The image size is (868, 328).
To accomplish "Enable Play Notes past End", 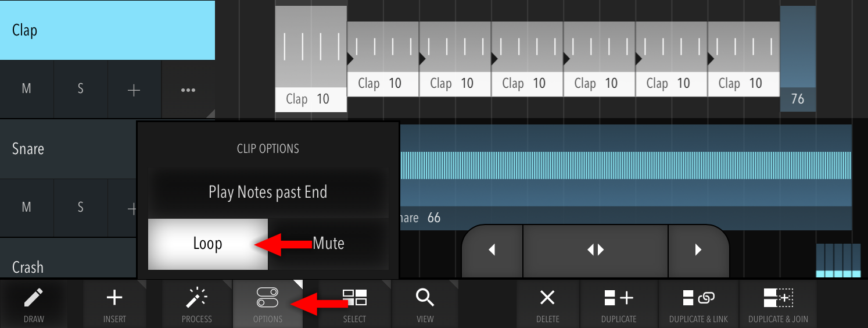I will (x=268, y=192).
